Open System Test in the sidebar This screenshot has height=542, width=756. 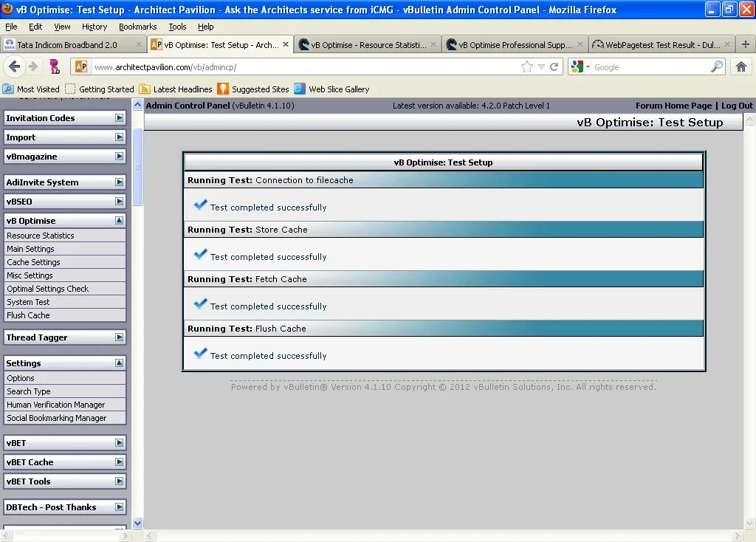65,302
